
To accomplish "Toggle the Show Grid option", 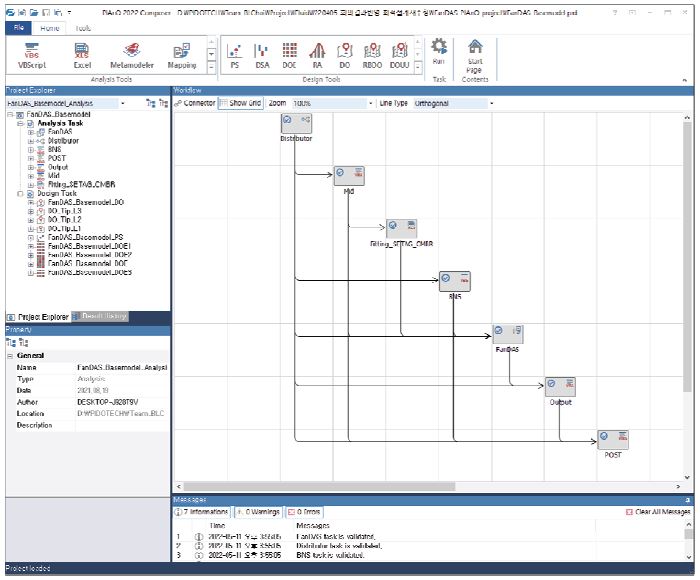I will [240, 103].
